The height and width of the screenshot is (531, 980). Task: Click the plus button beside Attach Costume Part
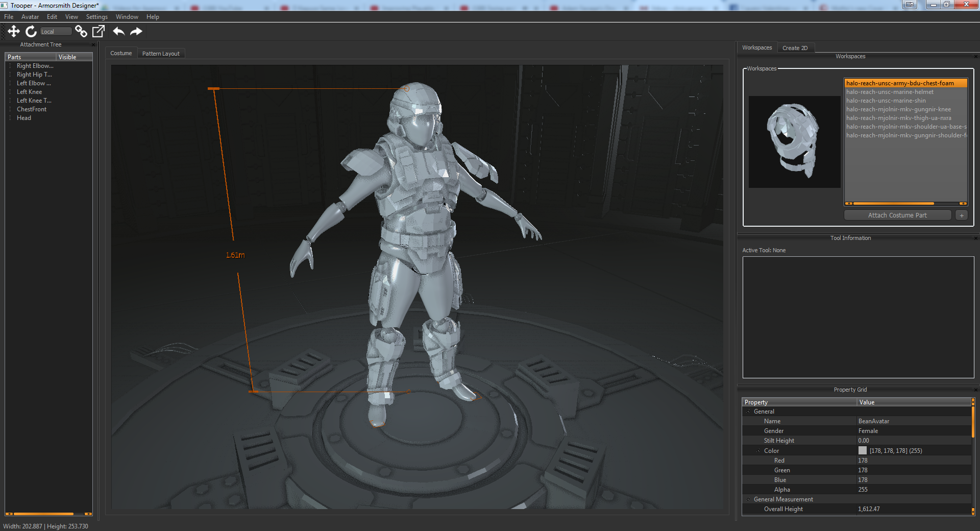pos(962,215)
